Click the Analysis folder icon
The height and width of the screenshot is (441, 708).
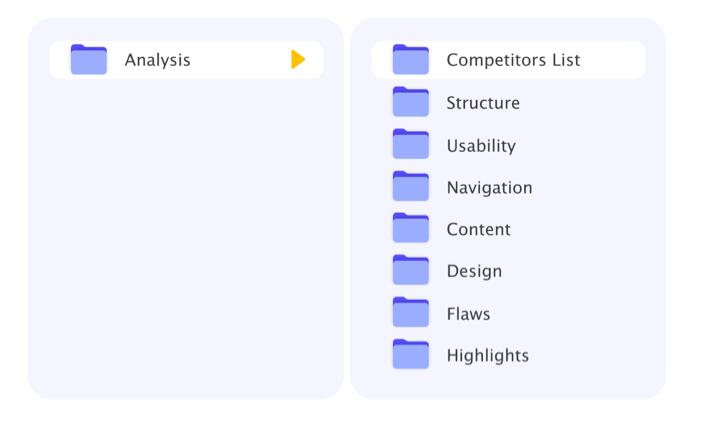point(88,60)
